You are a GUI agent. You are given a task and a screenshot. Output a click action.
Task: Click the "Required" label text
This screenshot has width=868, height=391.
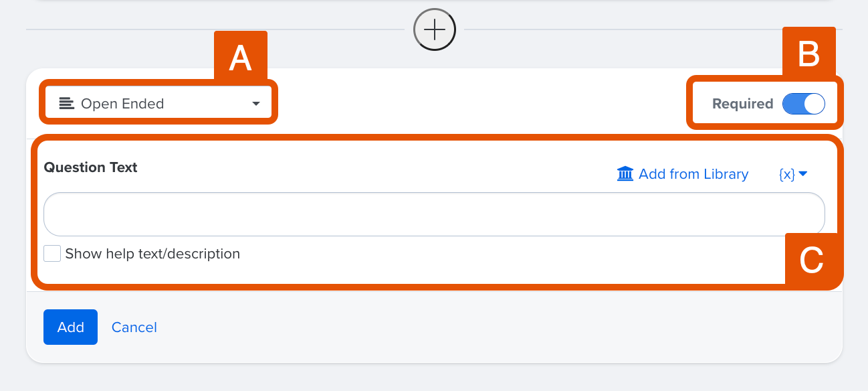pos(742,104)
